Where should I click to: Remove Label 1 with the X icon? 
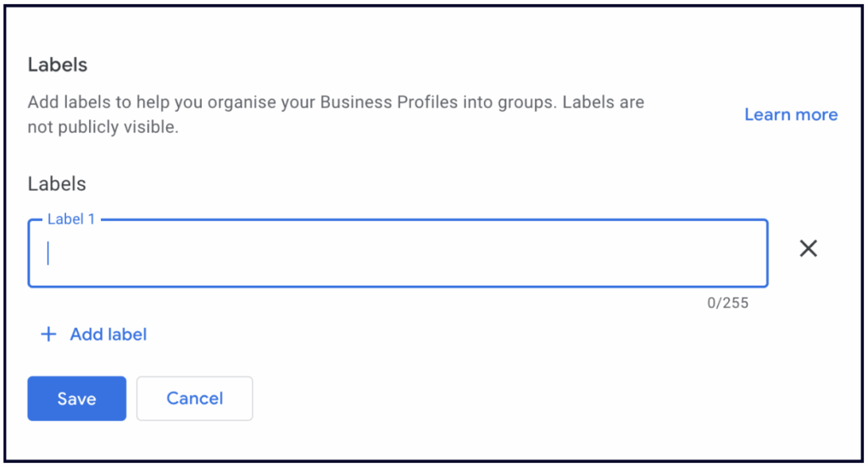point(809,248)
